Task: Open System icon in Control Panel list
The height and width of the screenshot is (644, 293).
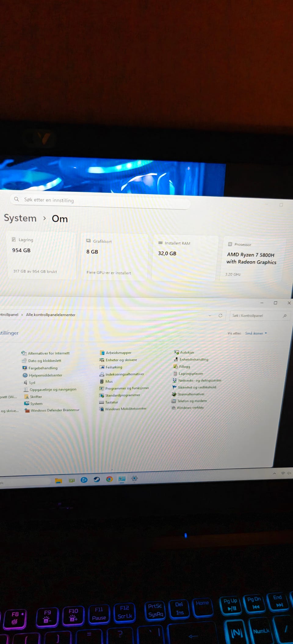Action: pos(27,403)
